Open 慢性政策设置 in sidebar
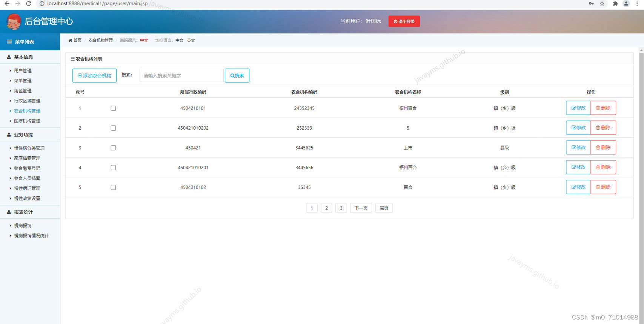The image size is (644, 324). pyautogui.click(x=27, y=198)
